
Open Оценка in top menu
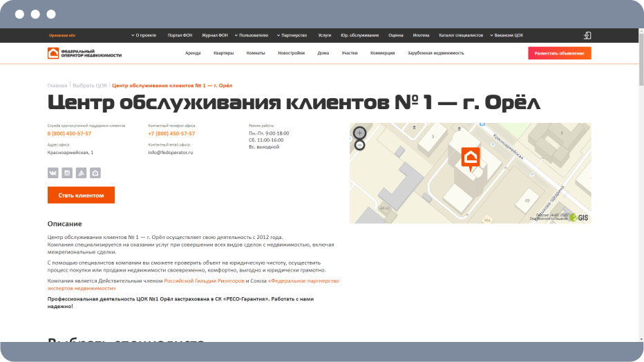coord(396,35)
